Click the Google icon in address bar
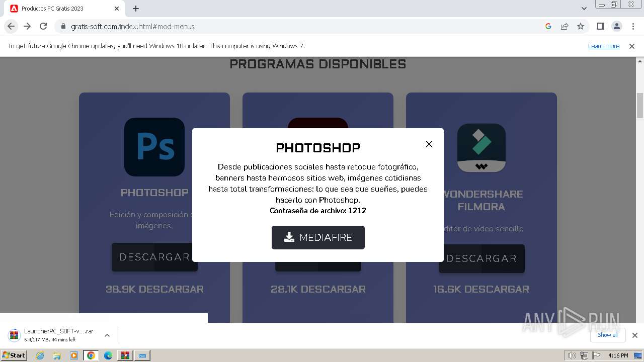 pos(548,26)
